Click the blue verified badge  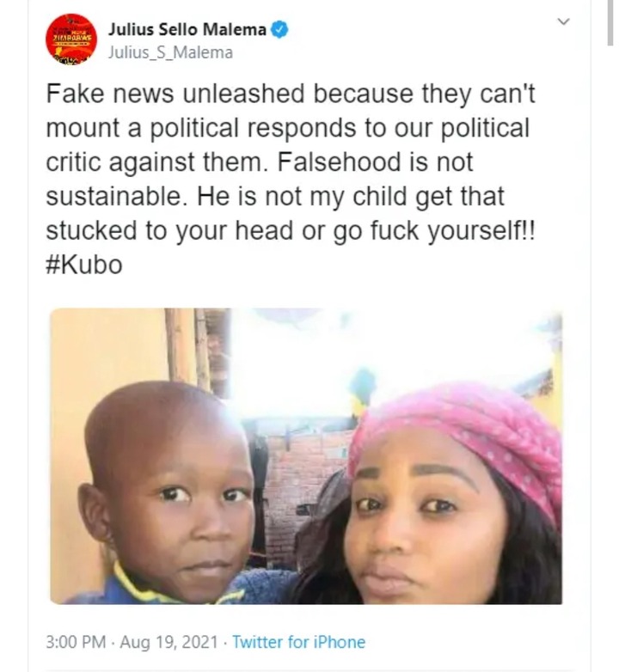[x=280, y=29]
